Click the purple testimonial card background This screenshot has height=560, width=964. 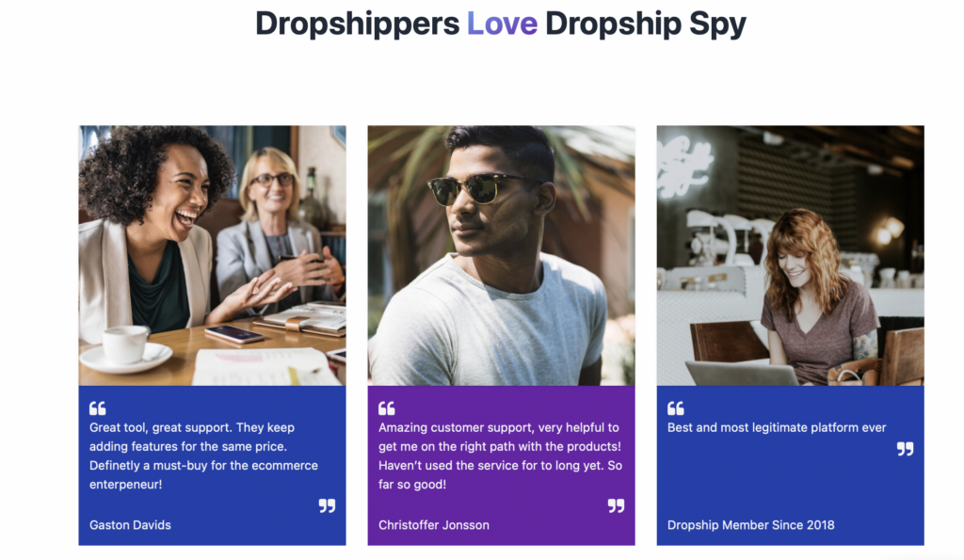(501, 465)
